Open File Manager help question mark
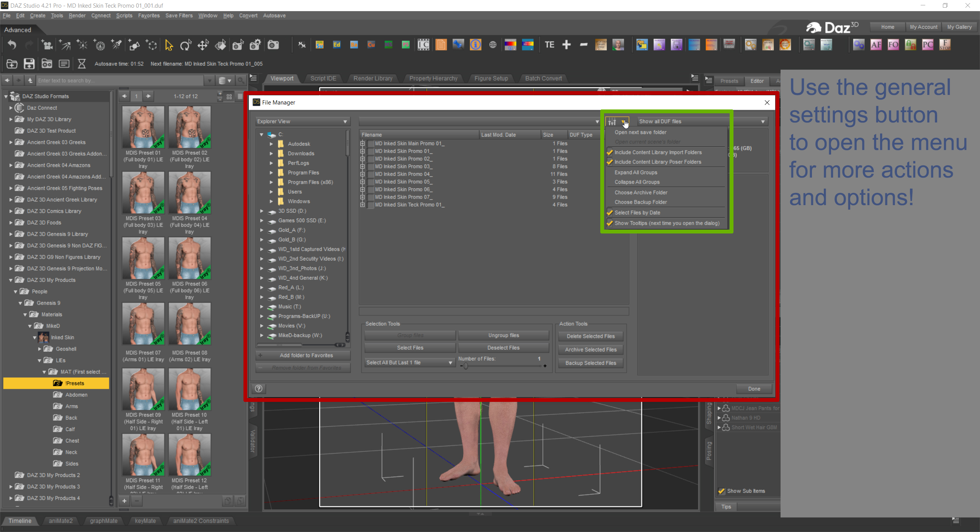 point(259,389)
